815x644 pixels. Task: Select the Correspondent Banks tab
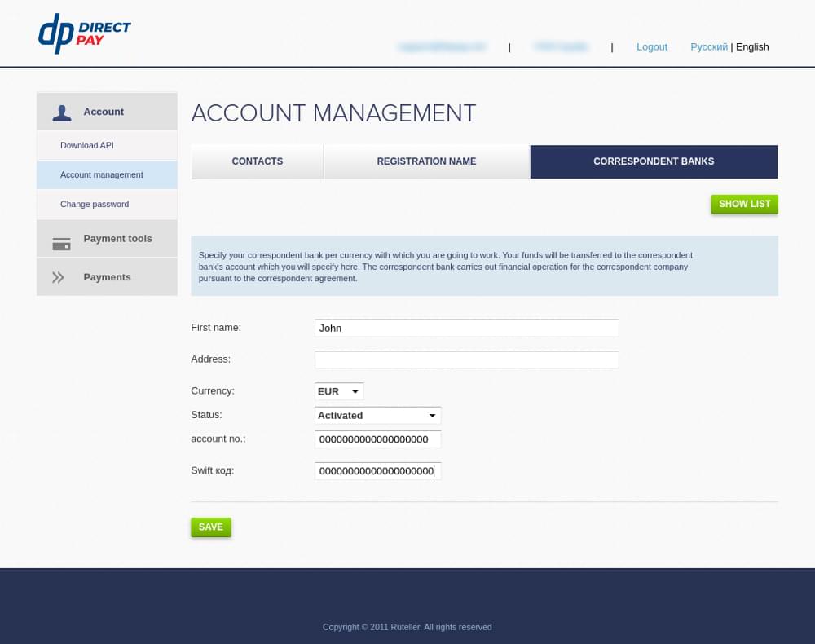click(654, 161)
